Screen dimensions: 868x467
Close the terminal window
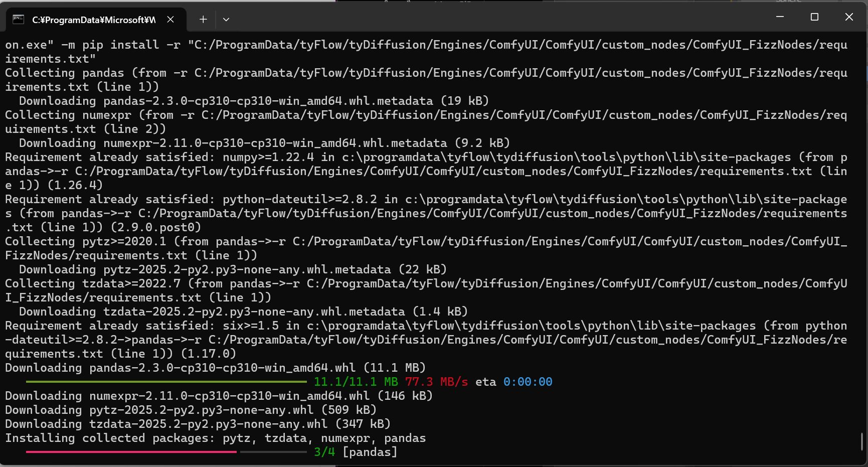(849, 17)
